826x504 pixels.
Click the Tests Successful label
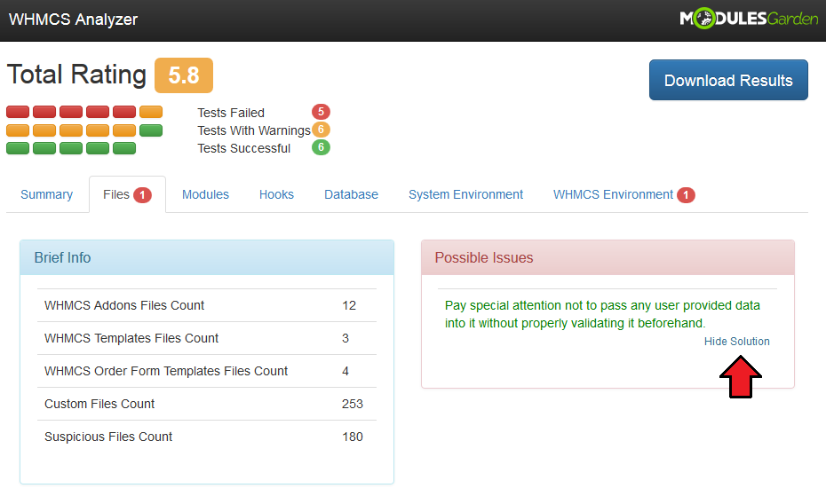[x=244, y=149]
